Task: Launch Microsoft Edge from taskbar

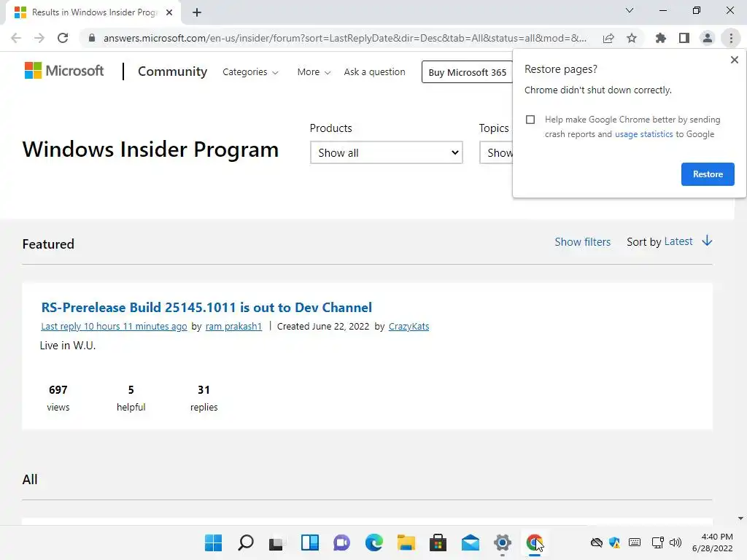Action: [374, 542]
